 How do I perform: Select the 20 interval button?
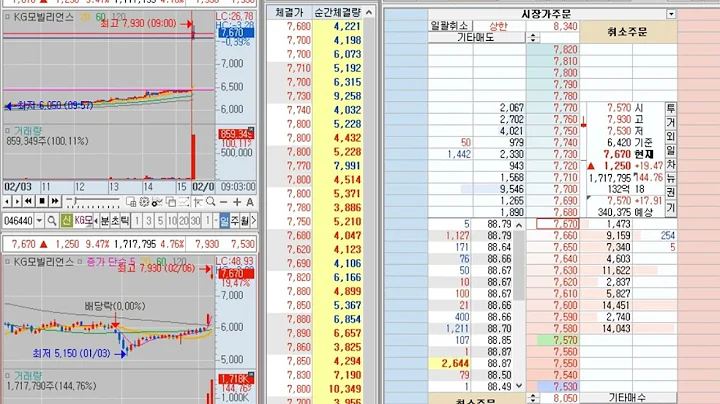pyautogui.click(x=184, y=221)
